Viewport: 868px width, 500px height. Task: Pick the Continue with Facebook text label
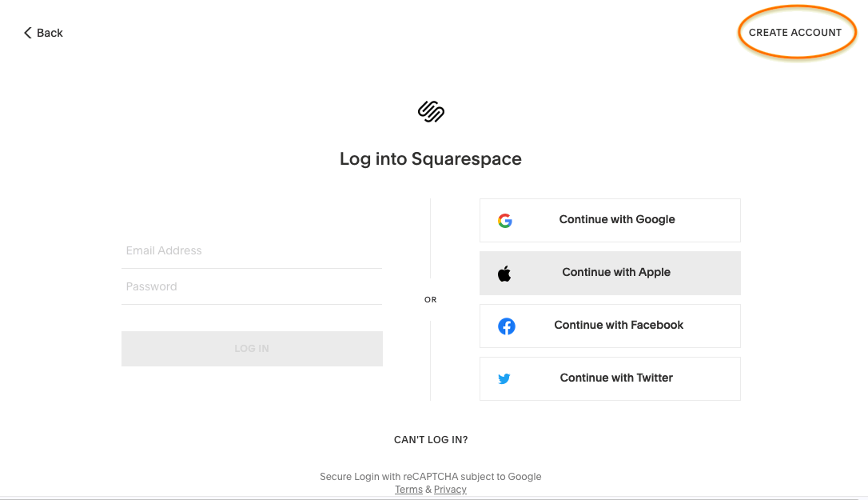tap(619, 326)
